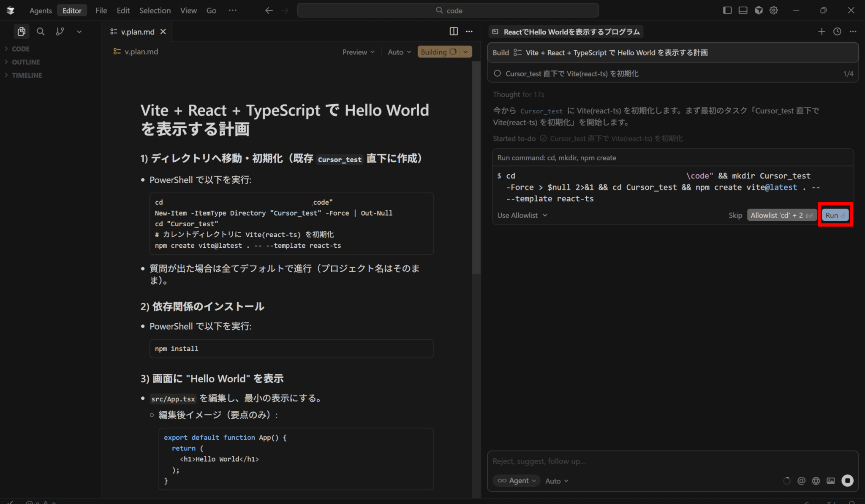Toggle the bottom panel layout icon
This screenshot has width=865, height=504.
[743, 11]
